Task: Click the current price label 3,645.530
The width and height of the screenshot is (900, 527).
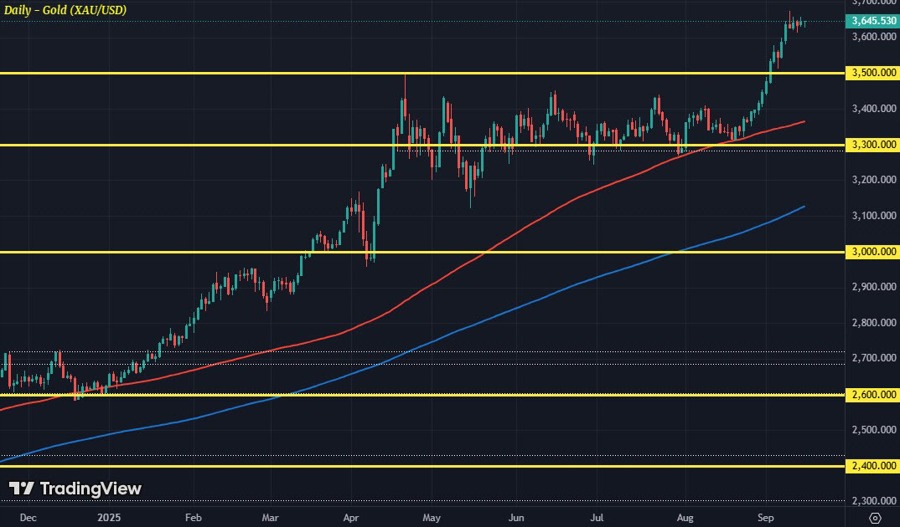Action: click(873, 21)
